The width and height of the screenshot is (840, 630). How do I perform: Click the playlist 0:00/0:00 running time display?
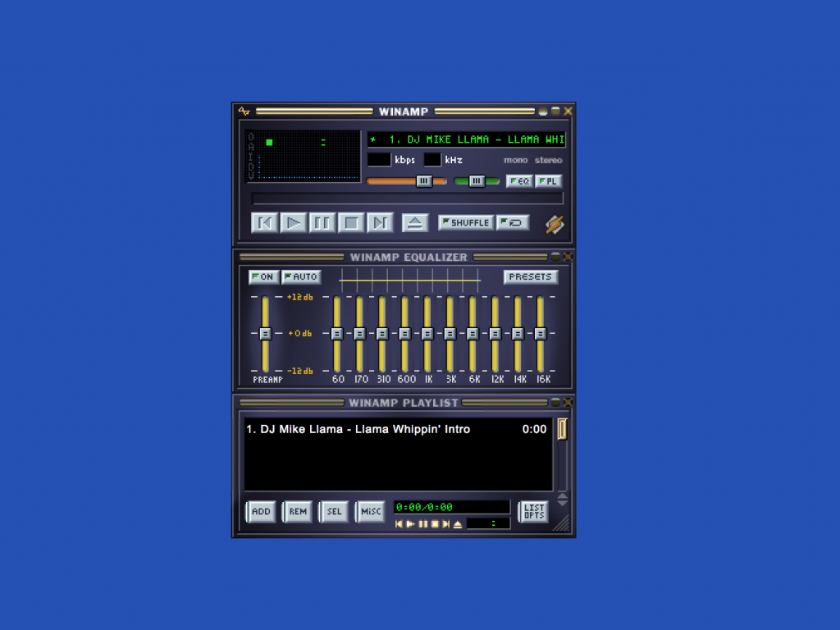pyautogui.click(x=452, y=507)
